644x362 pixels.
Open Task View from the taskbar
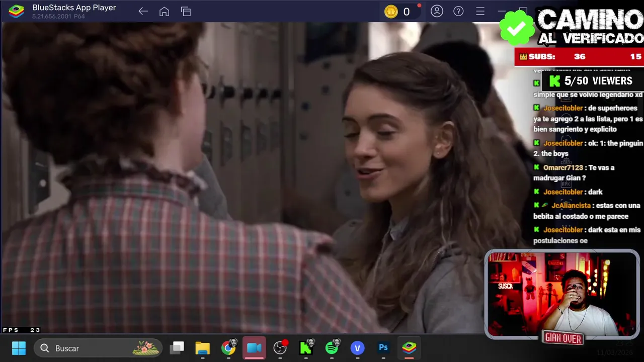(x=177, y=347)
